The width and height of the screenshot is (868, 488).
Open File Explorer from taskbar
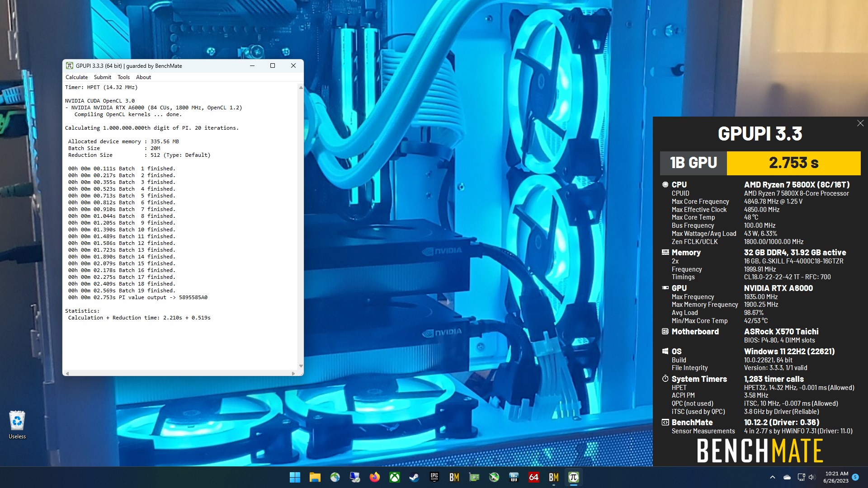(315, 477)
